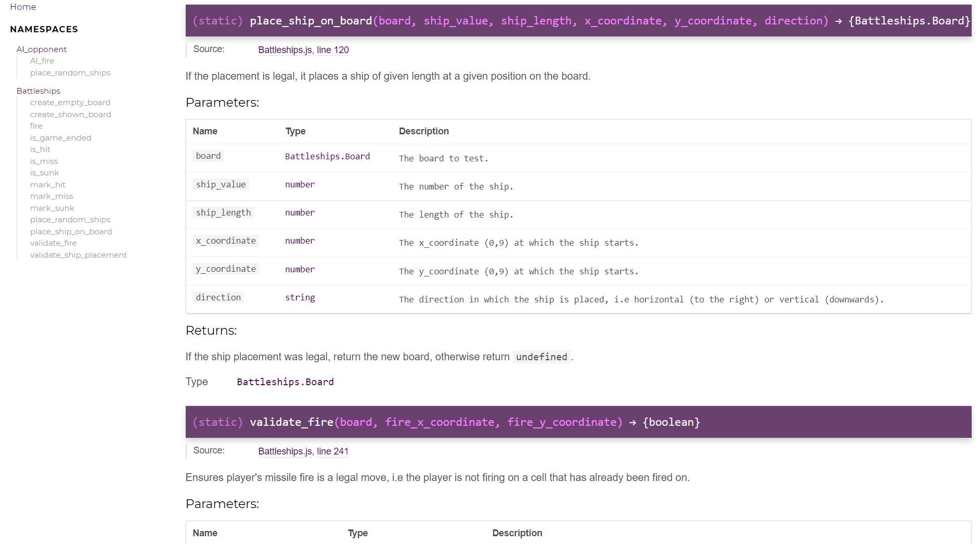Select the y_coordinate parameter name cell
The height and width of the screenshot is (544, 980).
click(226, 269)
